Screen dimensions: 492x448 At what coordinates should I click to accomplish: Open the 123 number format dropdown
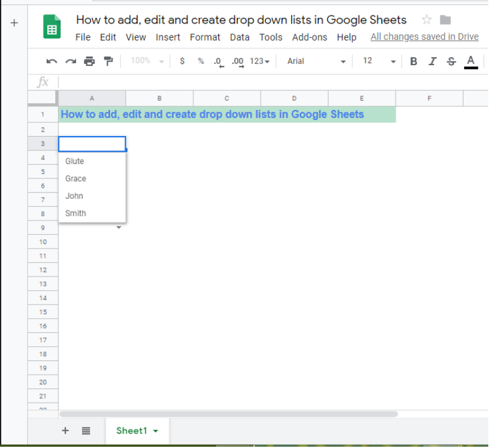[x=259, y=61]
